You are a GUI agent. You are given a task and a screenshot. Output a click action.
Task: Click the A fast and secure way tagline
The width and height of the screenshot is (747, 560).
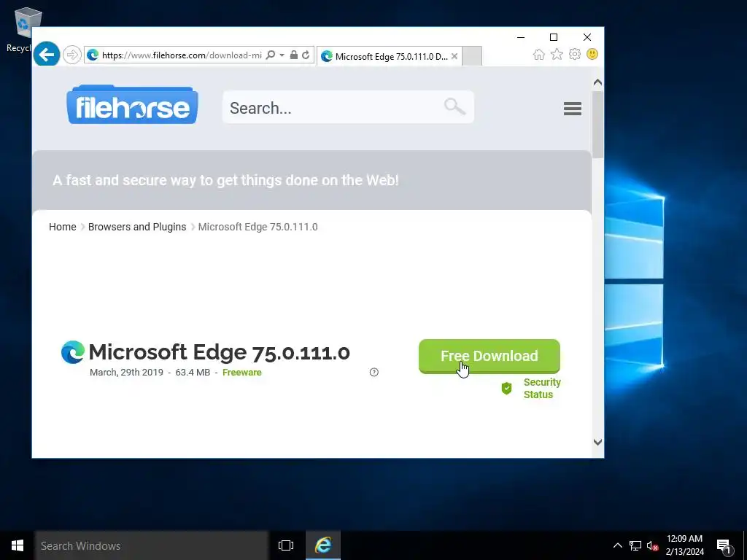pyautogui.click(x=225, y=180)
